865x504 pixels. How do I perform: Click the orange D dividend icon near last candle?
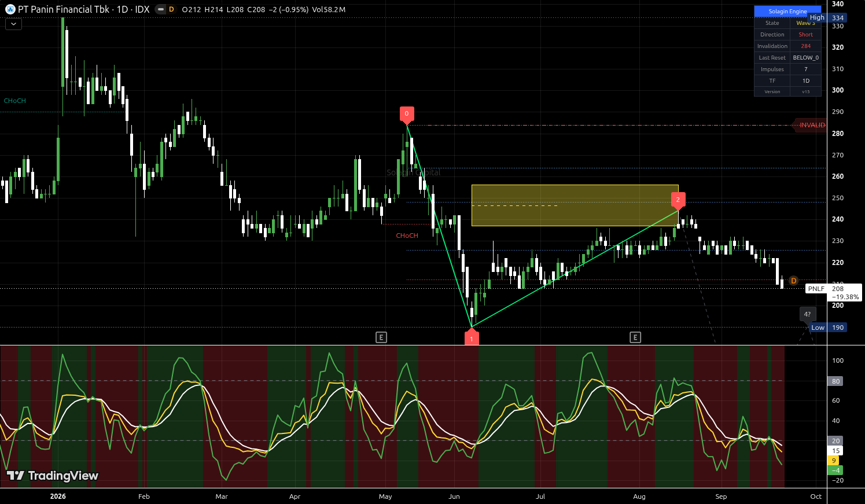pos(793,281)
